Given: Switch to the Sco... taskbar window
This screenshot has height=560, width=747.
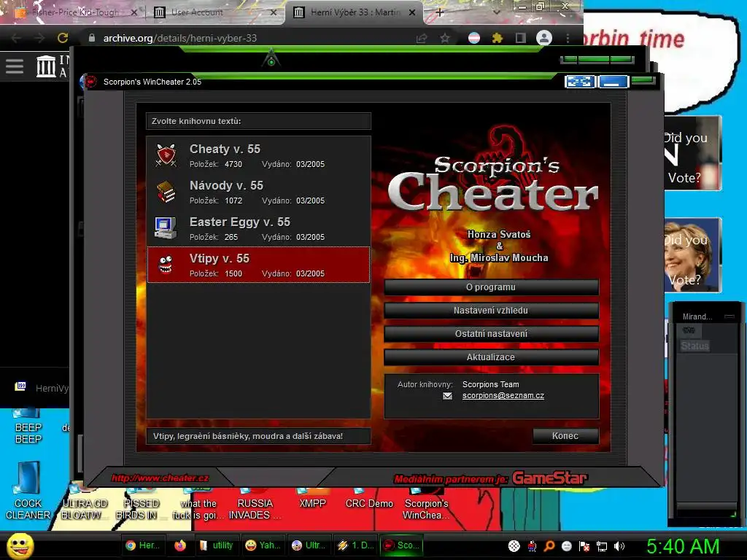Looking at the screenshot, I should pos(402,545).
